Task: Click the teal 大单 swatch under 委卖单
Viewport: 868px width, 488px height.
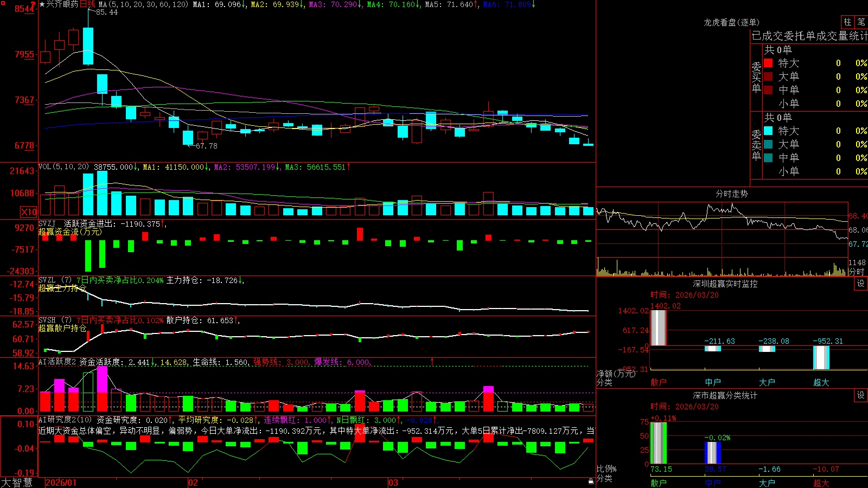Action: point(768,144)
